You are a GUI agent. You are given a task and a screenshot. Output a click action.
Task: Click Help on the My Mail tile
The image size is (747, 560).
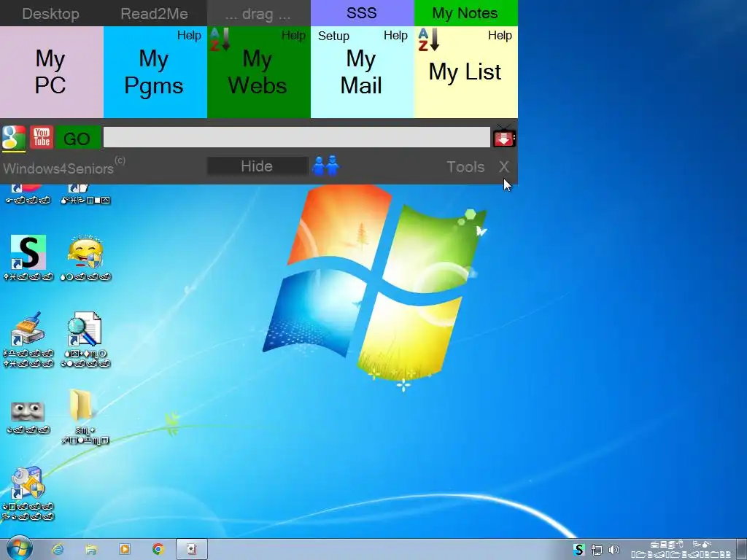pyautogui.click(x=395, y=35)
